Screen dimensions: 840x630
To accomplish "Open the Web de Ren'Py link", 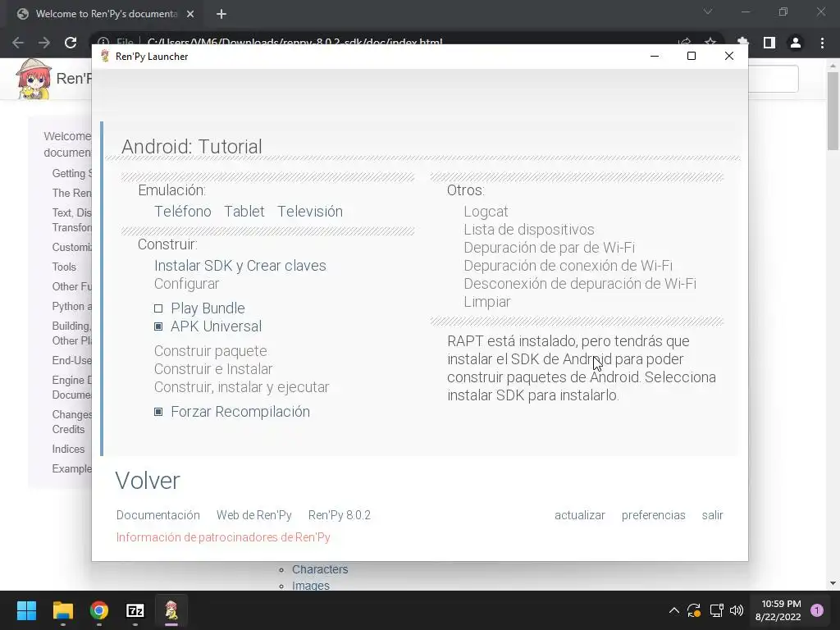I will [x=254, y=515].
